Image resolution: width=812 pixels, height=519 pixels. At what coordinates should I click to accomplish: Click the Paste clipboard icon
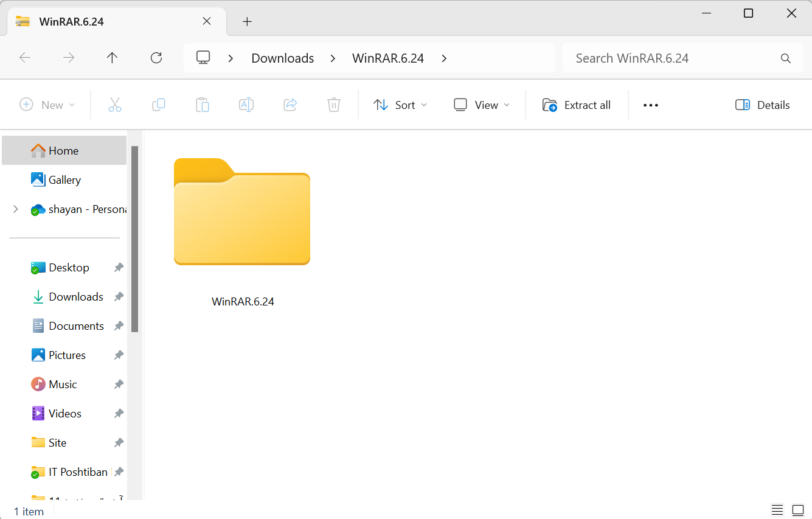[x=203, y=105]
